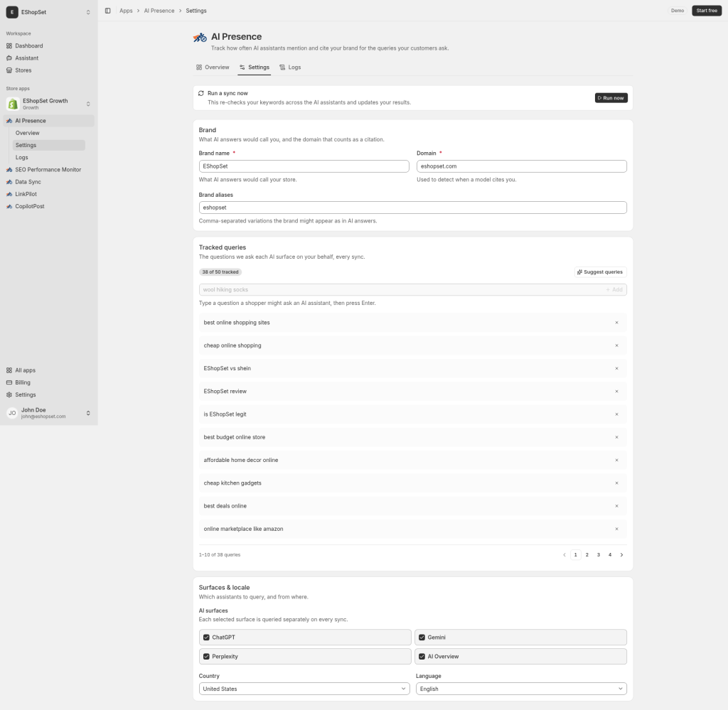Open the Country dropdown
The width and height of the screenshot is (728, 710).
304,689
